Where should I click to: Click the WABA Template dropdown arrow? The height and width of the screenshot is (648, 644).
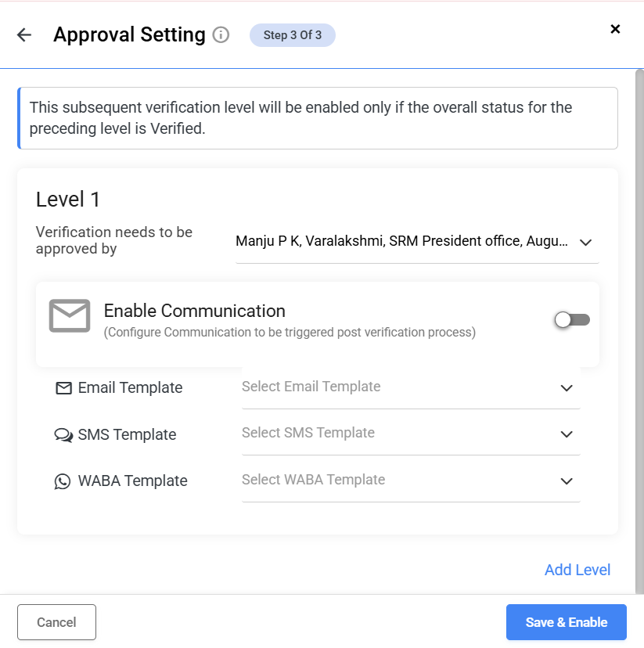(x=567, y=481)
